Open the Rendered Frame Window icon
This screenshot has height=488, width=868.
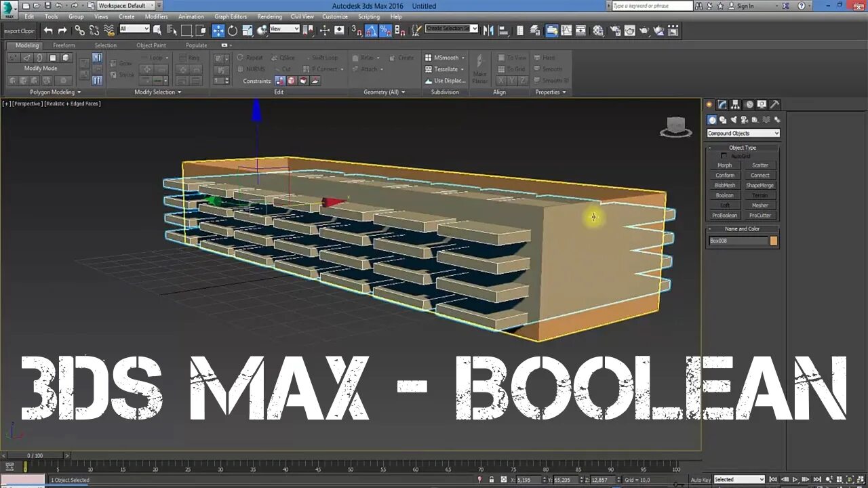(629, 30)
